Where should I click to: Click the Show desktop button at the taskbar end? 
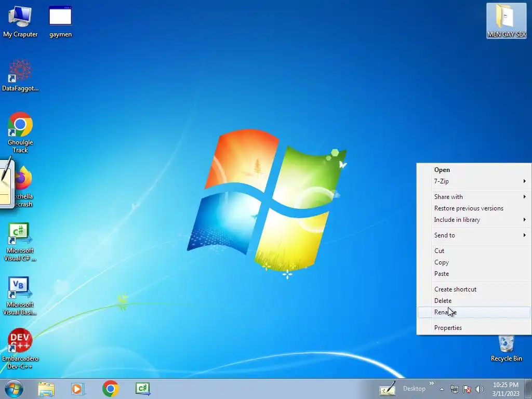528,389
